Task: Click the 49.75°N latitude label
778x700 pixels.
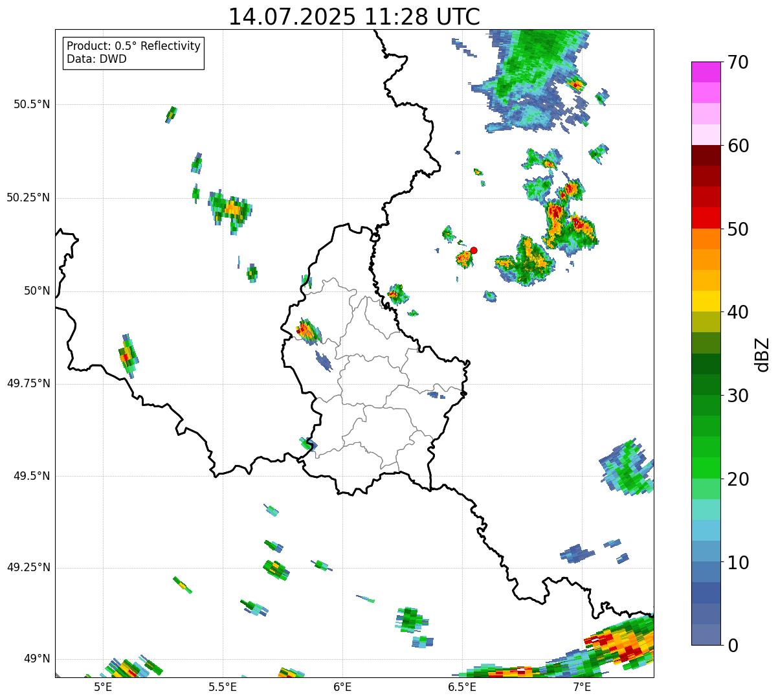Action: pyautogui.click(x=28, y=383)
